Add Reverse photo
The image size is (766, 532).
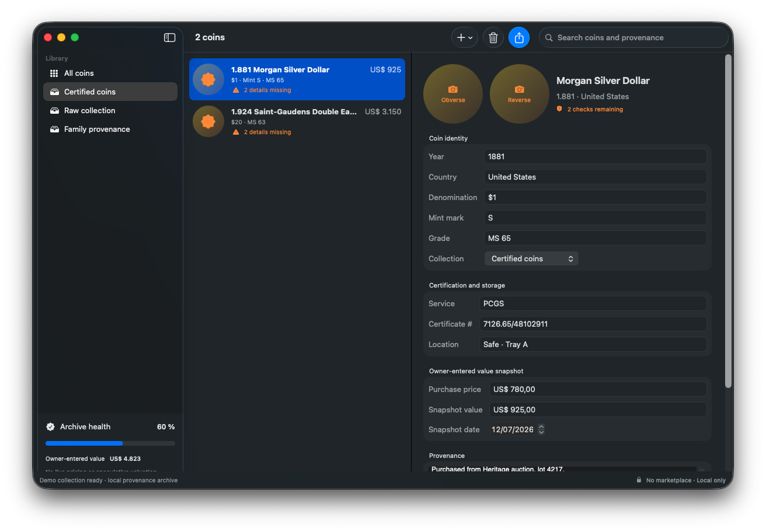[x=519, y=94]
